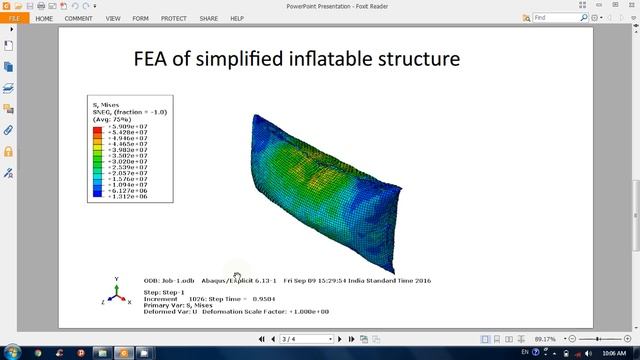Click the previous view icon
The image size is (640, 360).
point(364,339)
